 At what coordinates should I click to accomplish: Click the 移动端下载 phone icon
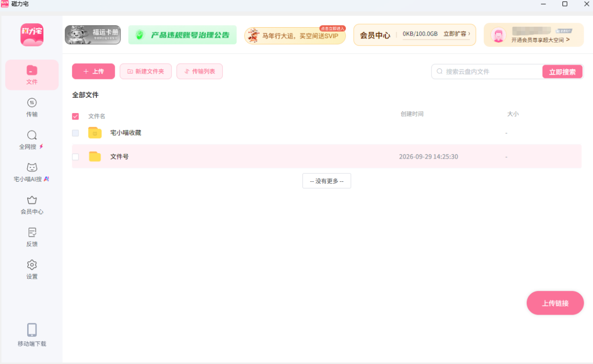click(32, 330)
